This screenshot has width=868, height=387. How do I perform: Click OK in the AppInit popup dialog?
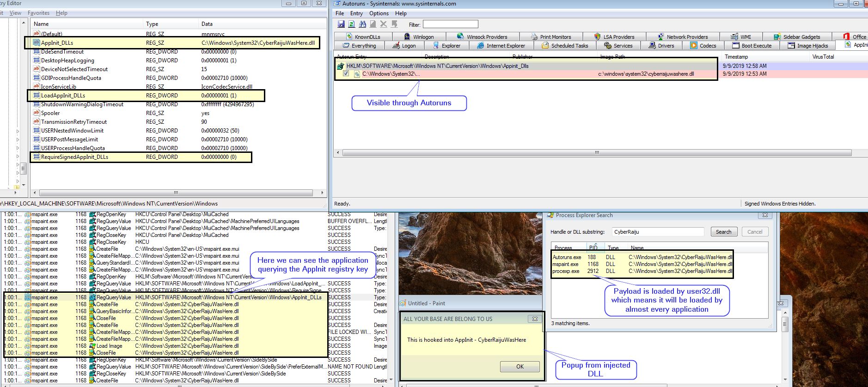pyautogui.click(x=520, y=366)
